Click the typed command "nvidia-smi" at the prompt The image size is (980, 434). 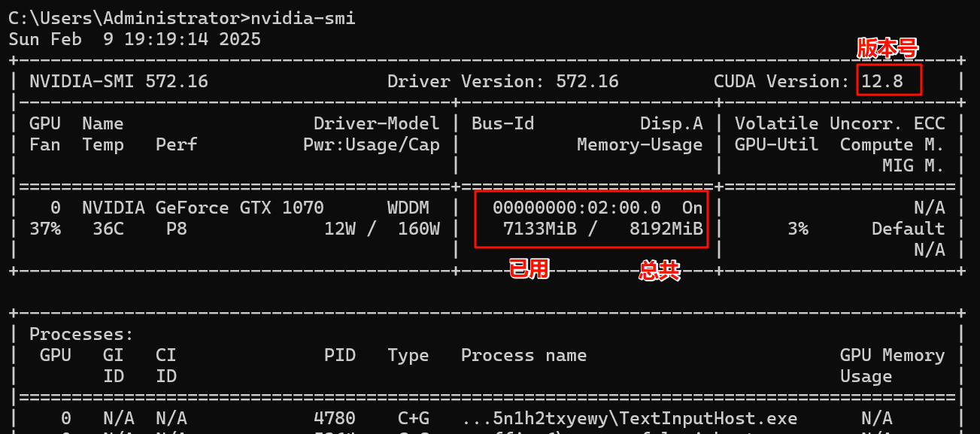[302, 18]
